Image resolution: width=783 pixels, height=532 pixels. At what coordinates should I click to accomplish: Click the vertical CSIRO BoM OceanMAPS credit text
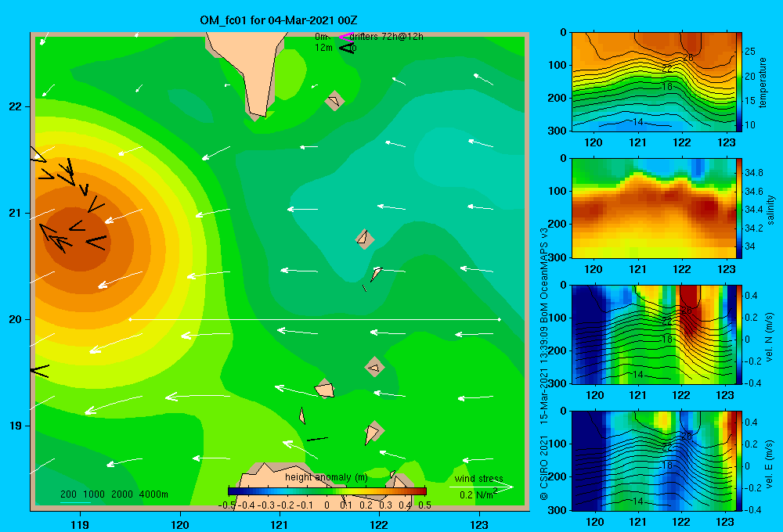pyautogui.click(x=544, y=365)
